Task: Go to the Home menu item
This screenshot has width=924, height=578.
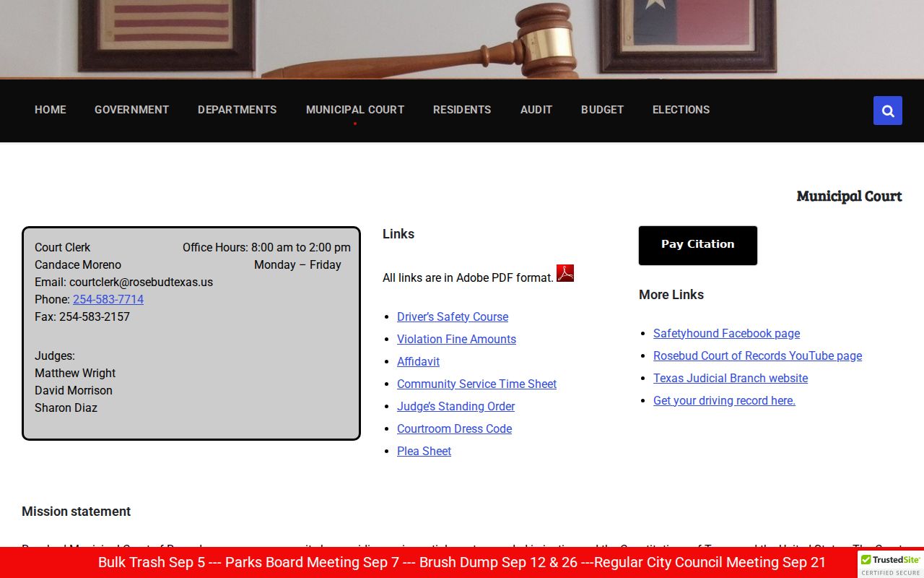Action: pyautogui.click(x=51, y=110)
